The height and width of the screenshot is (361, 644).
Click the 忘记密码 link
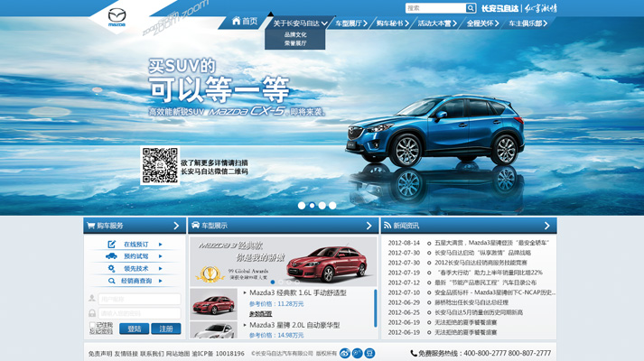[101, 331]
